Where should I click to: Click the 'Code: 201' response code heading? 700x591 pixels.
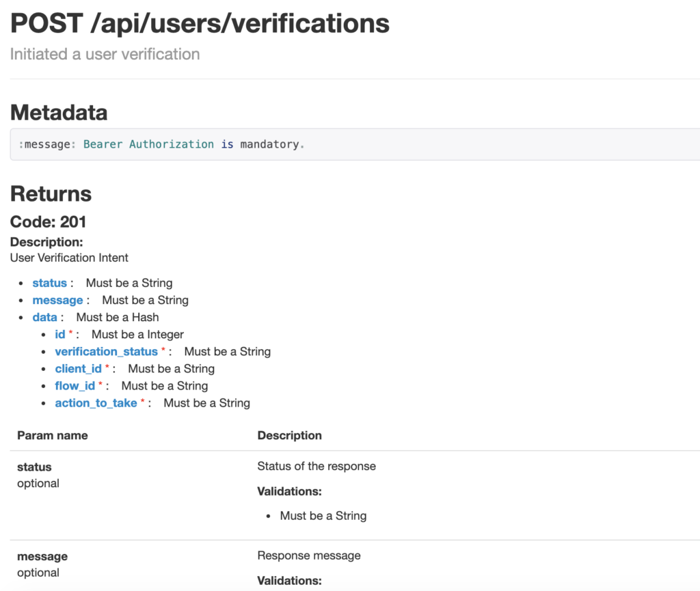click(48, 221)
